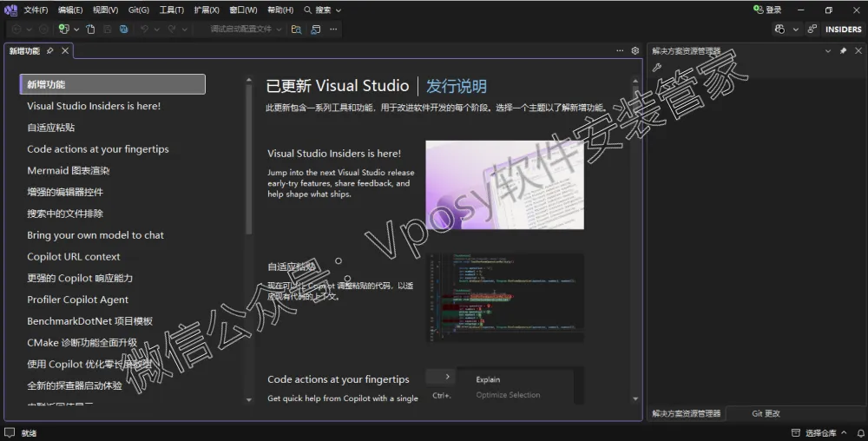The height and width of the screenshot is (441, 868).
Task: Expand the Copilot dropdown chevron
Action: 795,30
